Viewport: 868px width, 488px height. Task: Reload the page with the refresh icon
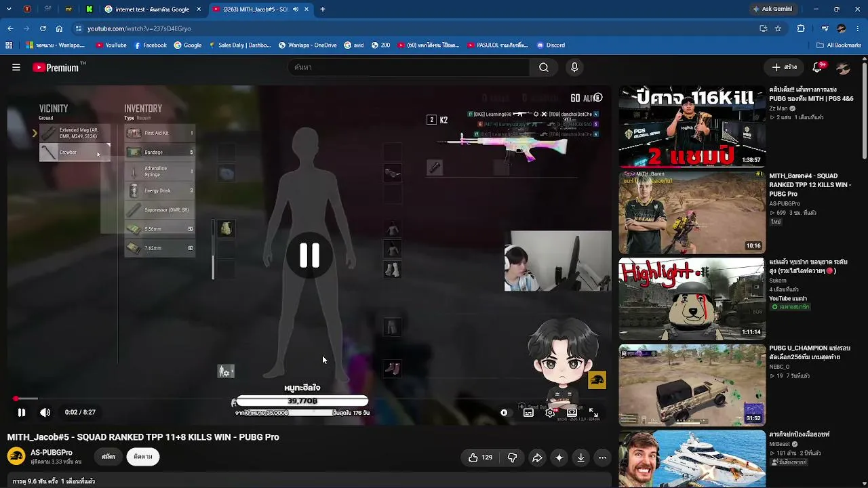click(43, 28)
